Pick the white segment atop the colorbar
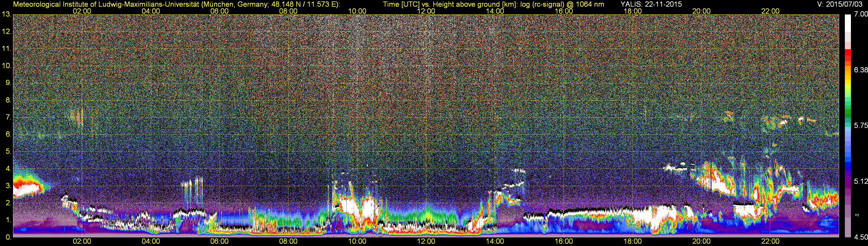 point(848,23)
